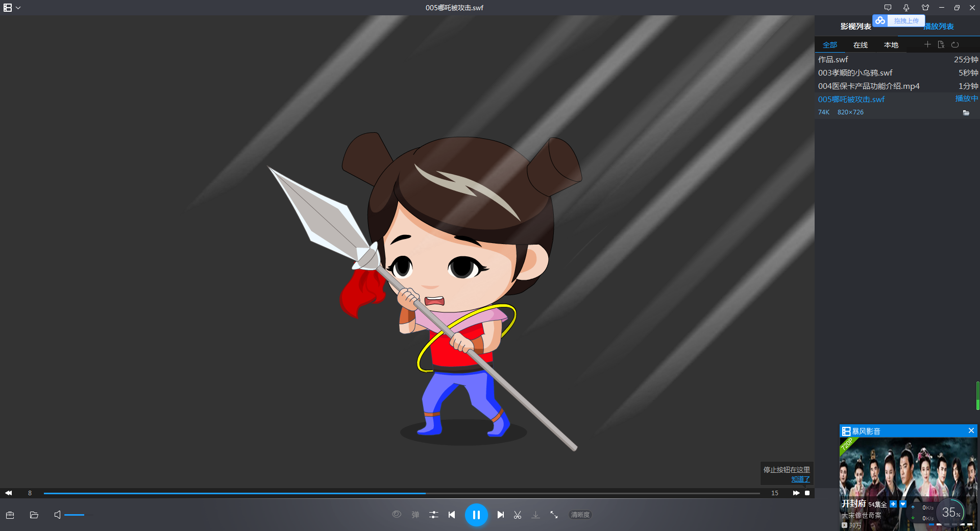Open the feedback message icon in title bar
980x531 pixels.
pyautogui.click(x=888, y=8)
